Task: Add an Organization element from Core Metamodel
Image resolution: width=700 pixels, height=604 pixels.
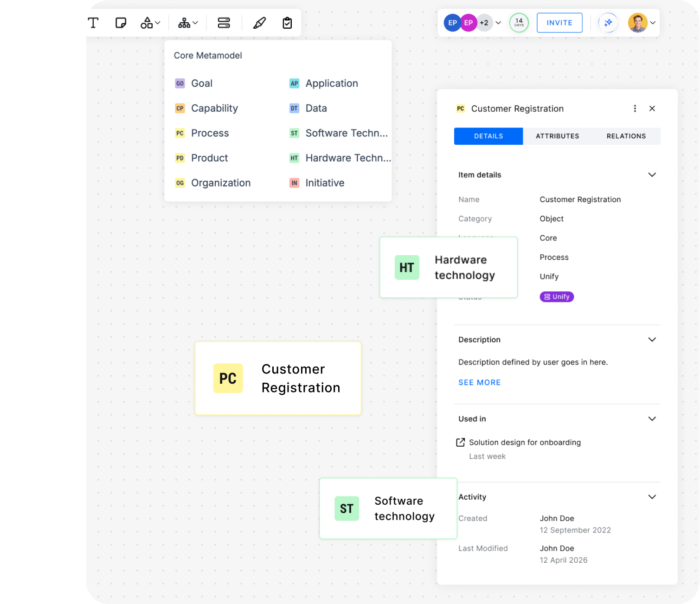Action: (x=213, y=183)
